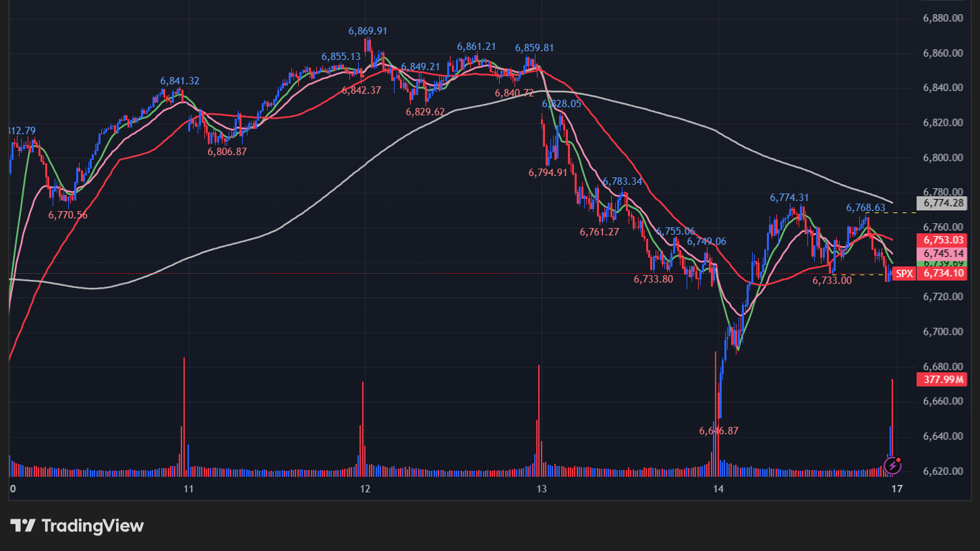Click the purple lightning bolt event icon
The image size is (980, 551).
(x=892, y=465)
